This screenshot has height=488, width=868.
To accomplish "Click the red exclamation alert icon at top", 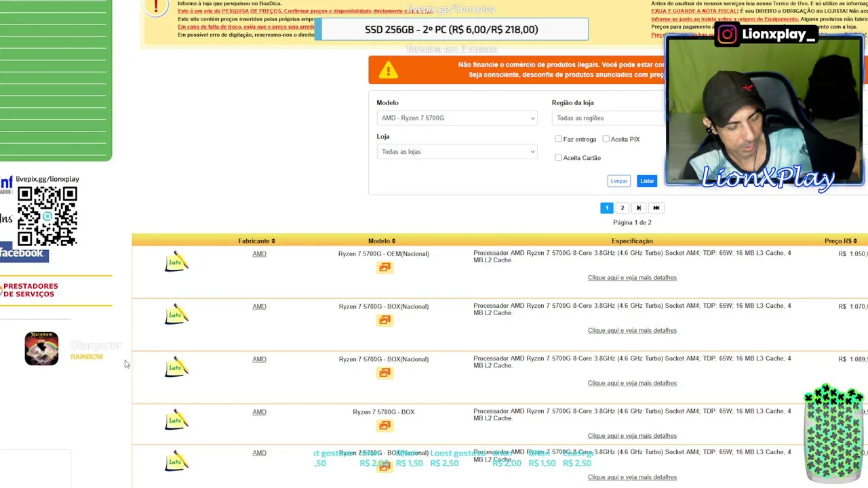I will [x=156, y=7].
